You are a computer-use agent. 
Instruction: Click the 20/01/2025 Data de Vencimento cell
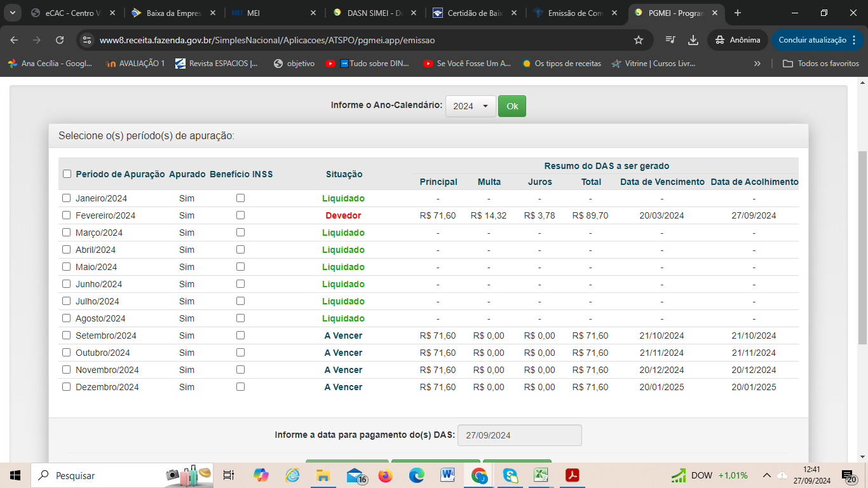click(x=661, y=387)
